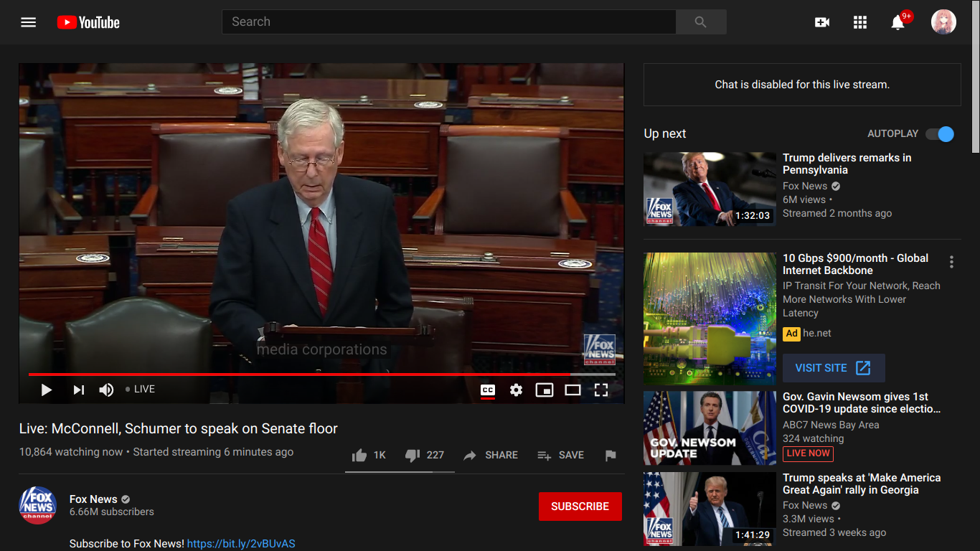Viewport: 980px width, 551px height.
Task: Open player settings gear
Action: pyautogui.click(x=516, y=390)
